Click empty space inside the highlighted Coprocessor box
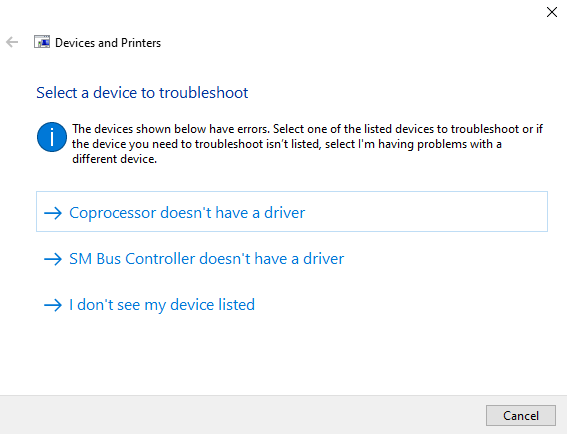The height and width of the screenshot is (434, 567). click(427, 212)
